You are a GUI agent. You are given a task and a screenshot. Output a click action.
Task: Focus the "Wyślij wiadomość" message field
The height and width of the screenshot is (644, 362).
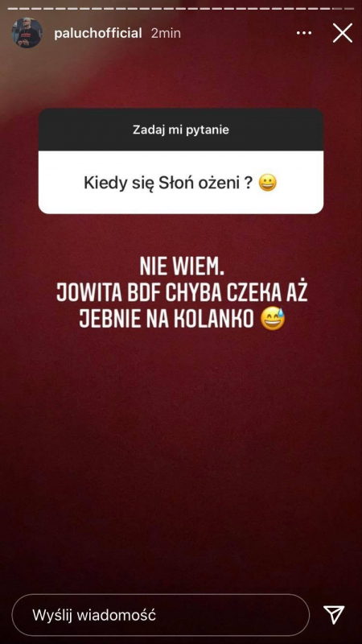160,615
